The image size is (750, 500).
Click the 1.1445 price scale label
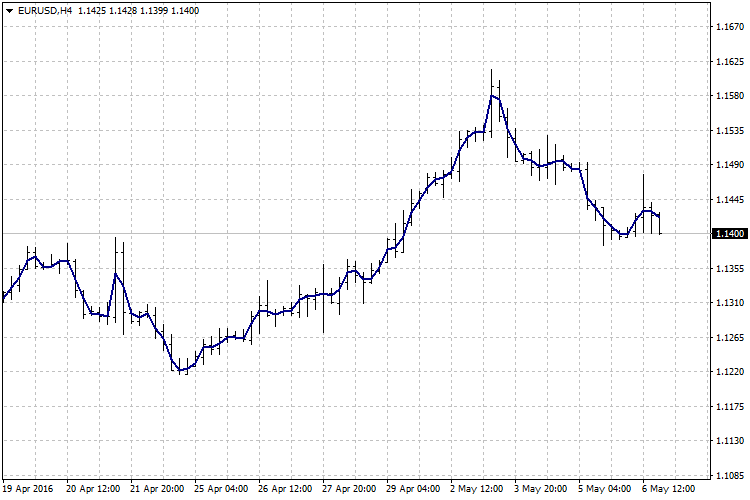[x=730, y=200]
